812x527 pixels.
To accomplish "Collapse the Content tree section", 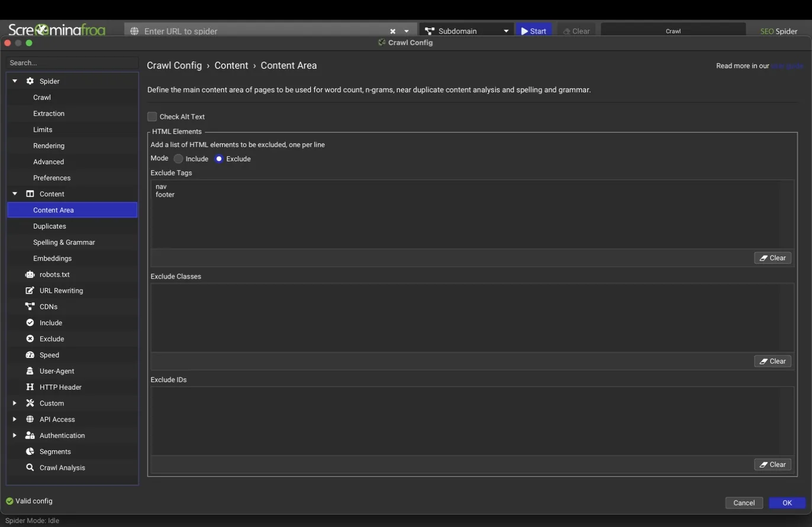I will [x=15, y=194].
